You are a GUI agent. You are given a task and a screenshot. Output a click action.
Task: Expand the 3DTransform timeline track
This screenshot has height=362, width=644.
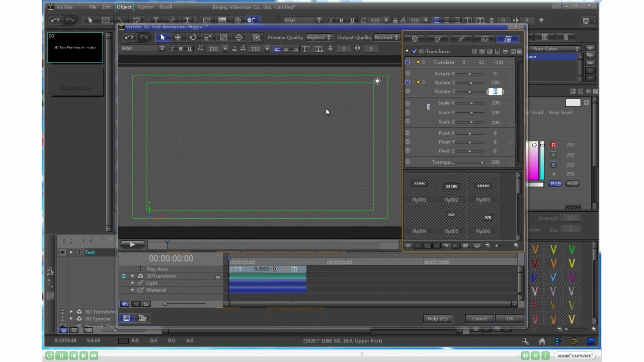(133, 276)
